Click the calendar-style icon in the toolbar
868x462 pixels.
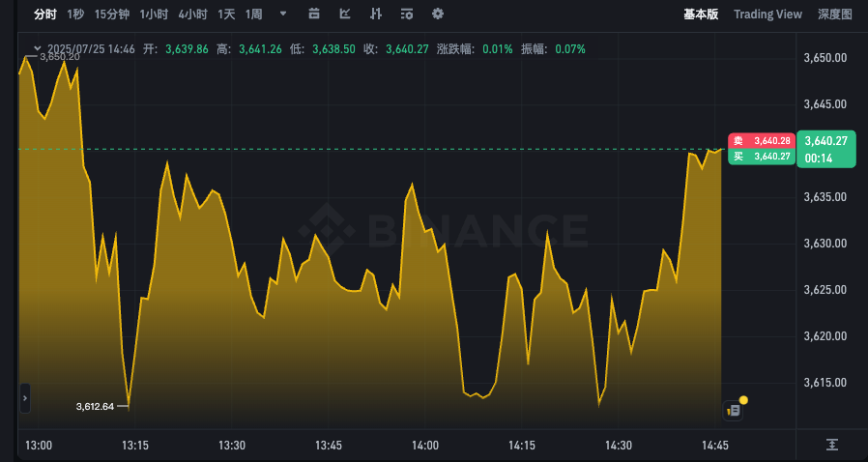313,14
